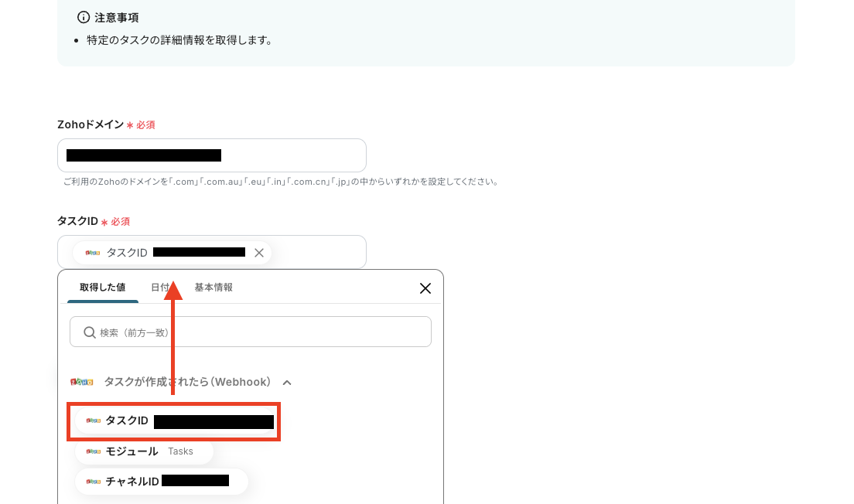This screenshot has height=504, width=854.
Task: Remove the タスクID chip with the X
Action: click(259, 253)
